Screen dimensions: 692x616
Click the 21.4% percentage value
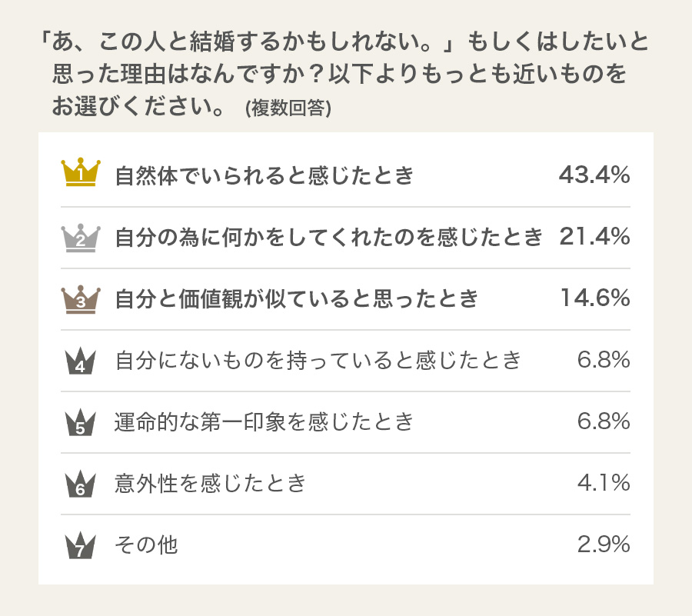click(594, 237)
